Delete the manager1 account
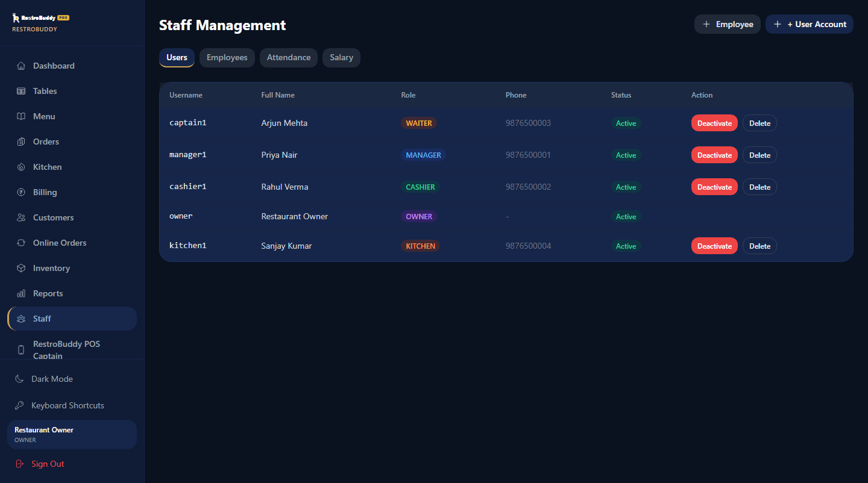 759,155
